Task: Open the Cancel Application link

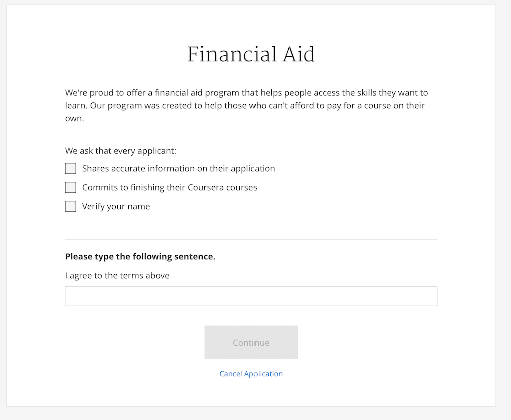Action: coord(251,374)
